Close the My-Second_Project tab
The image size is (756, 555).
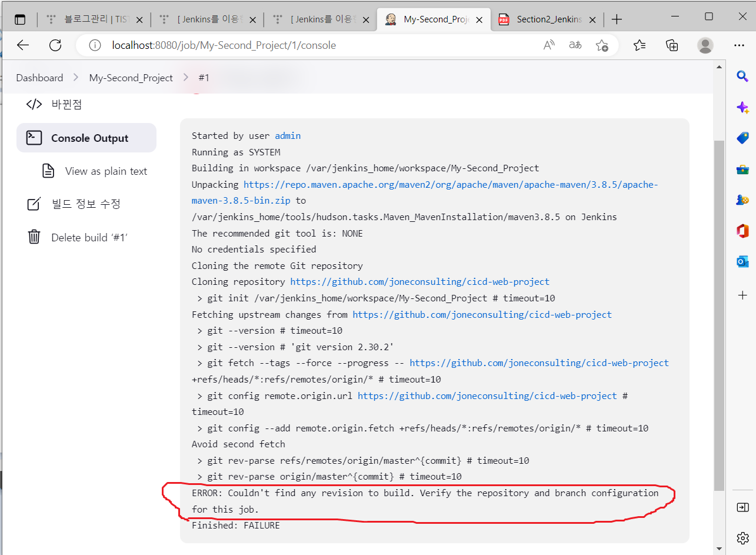point(479,20)
